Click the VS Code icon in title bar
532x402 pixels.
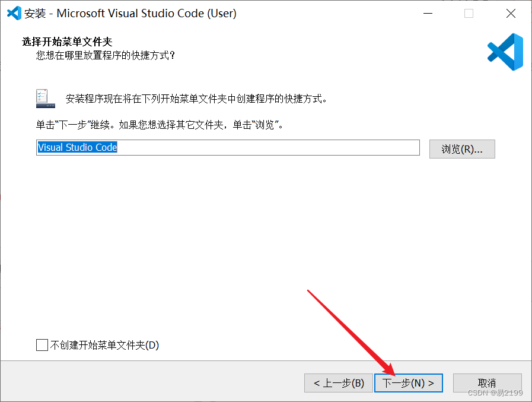(x=14, y=13)
